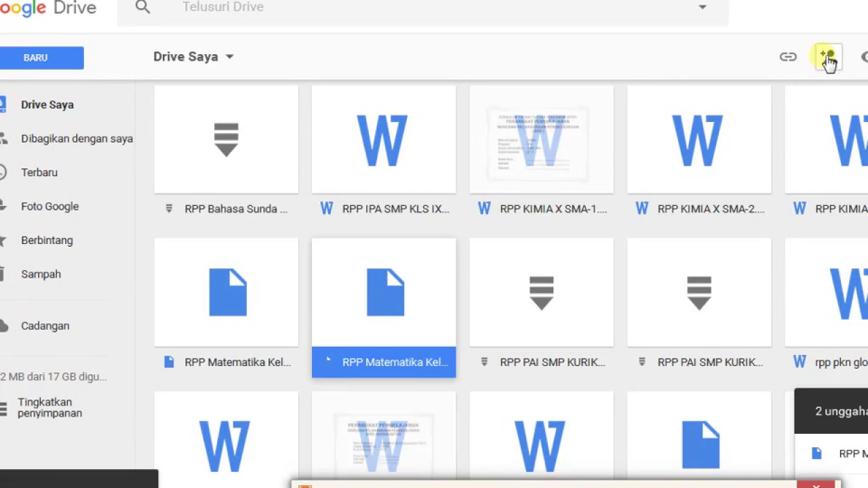Click the RPP Bahasa Sunda file name

coord(236,209)
